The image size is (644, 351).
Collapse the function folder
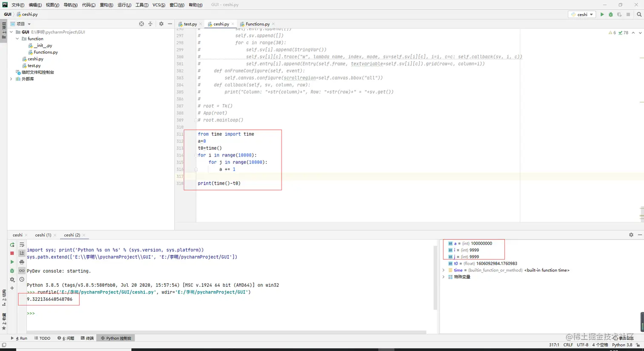(17, 39)
